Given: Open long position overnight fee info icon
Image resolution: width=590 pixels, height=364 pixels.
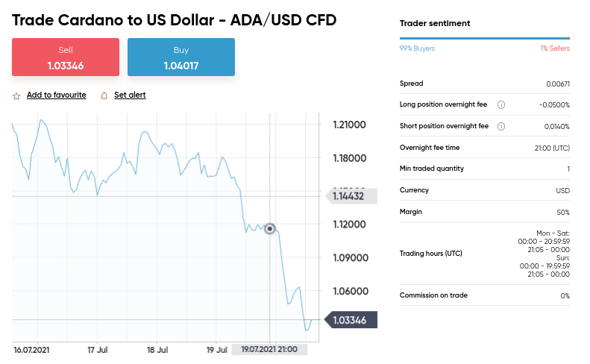Looking at the screenshot, I should tap(501, 104).
